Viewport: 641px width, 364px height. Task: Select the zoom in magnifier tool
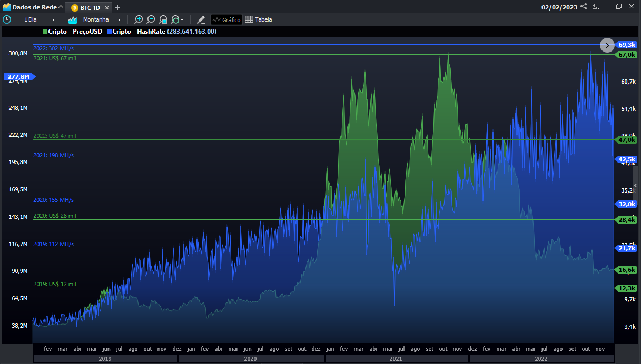139,19
